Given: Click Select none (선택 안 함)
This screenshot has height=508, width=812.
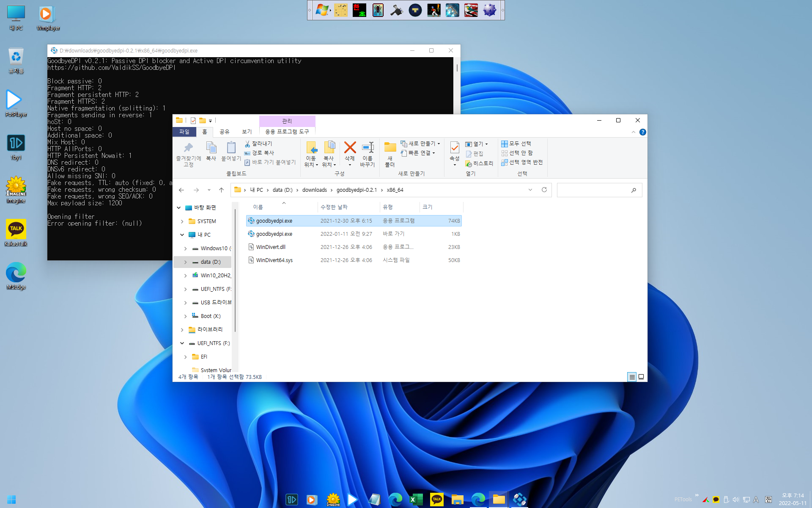Looking at the screenshot, I should pos(517,153).
